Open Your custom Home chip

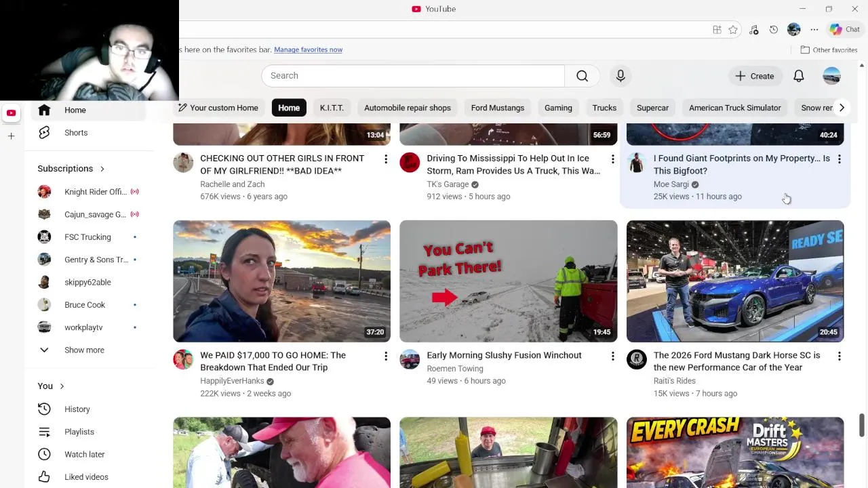pyautogui.click(x=218, y=108)
